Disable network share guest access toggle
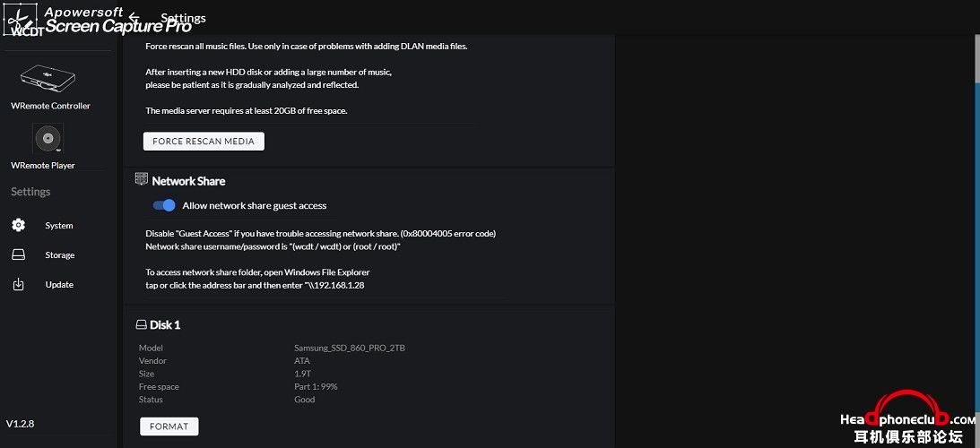 point(164,205)
